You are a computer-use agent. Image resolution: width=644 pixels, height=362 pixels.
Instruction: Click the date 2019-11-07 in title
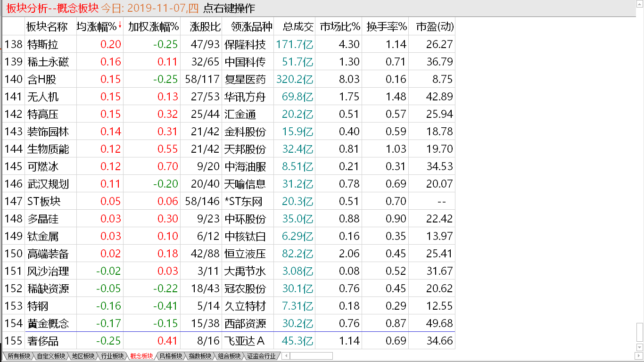[156, 8]
